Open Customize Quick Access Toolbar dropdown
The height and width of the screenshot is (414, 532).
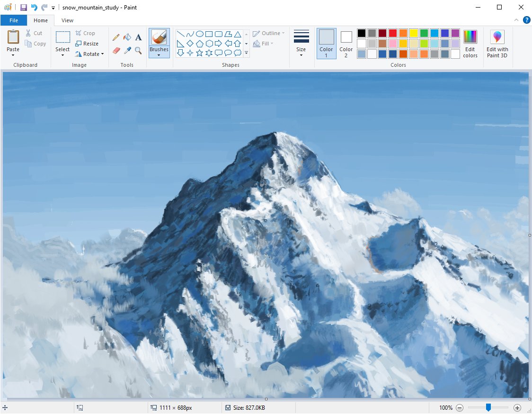(53, 8)
